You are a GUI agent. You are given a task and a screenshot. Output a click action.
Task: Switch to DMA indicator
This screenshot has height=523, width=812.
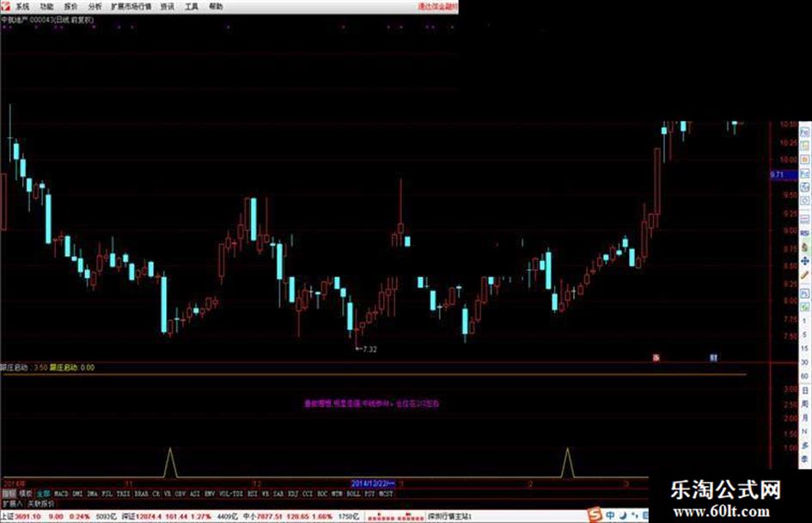click(x=92, y=494)
